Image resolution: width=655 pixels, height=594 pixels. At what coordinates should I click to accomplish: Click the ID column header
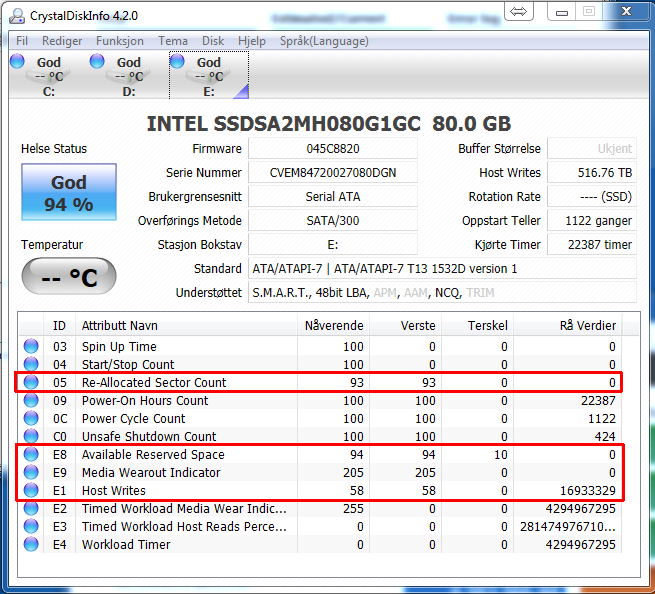[59, 325]
